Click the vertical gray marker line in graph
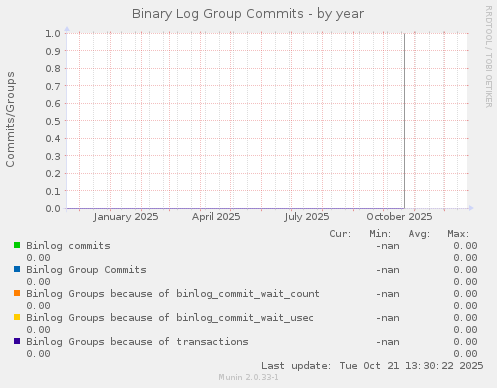497x388 pixels. (404, 121)
